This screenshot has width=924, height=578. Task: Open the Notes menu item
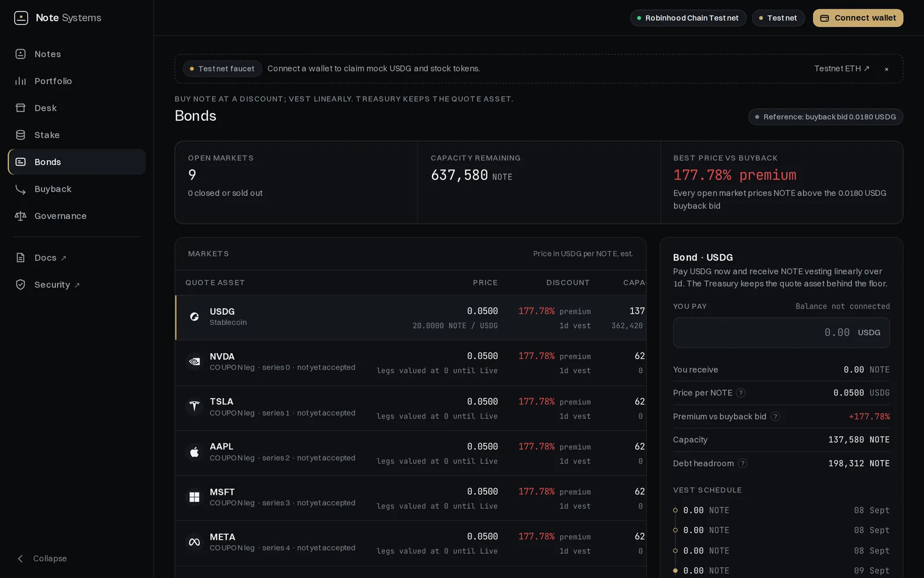(77, 54)
